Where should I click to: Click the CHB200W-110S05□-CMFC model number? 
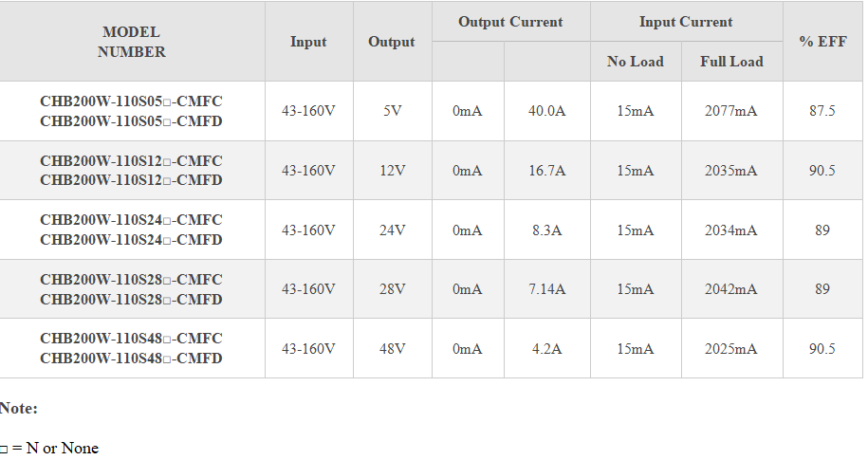click(x=131, y=101)
